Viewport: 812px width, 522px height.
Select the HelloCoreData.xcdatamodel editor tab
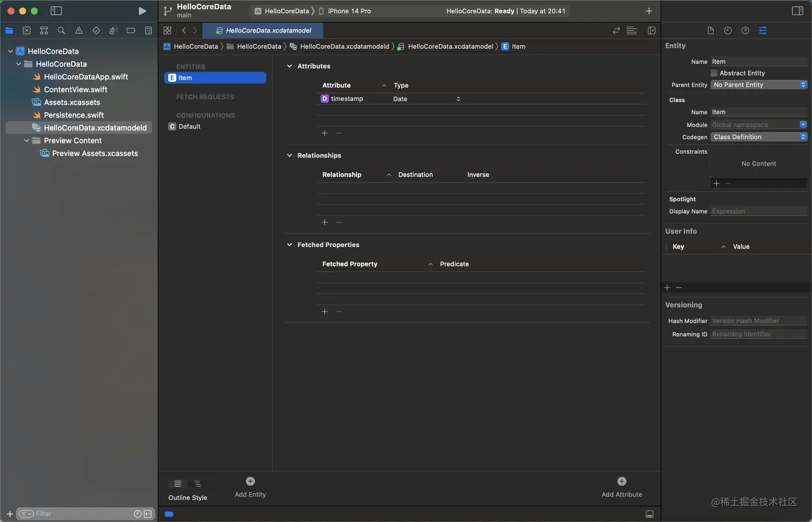(x=263, y=31)
